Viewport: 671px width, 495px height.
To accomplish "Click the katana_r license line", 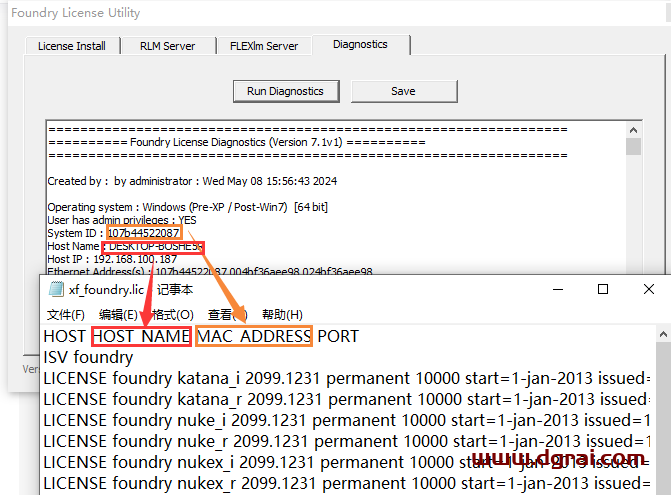I will click(x=347, y=399).
